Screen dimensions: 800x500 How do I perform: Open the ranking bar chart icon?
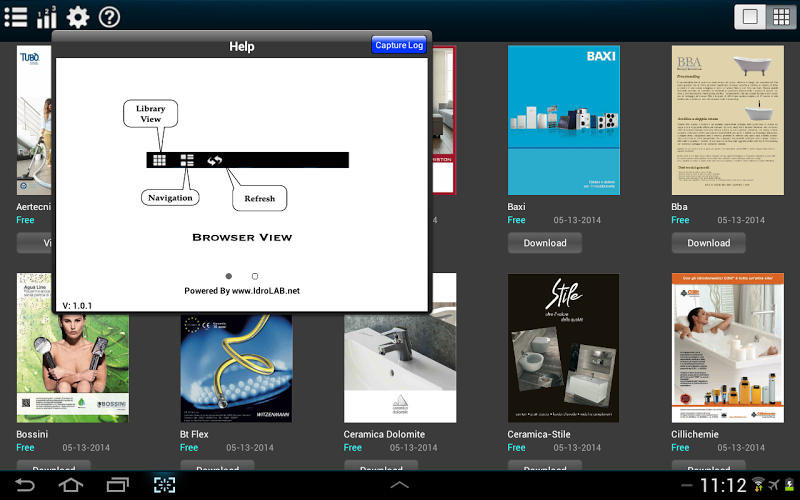(46, 17)
